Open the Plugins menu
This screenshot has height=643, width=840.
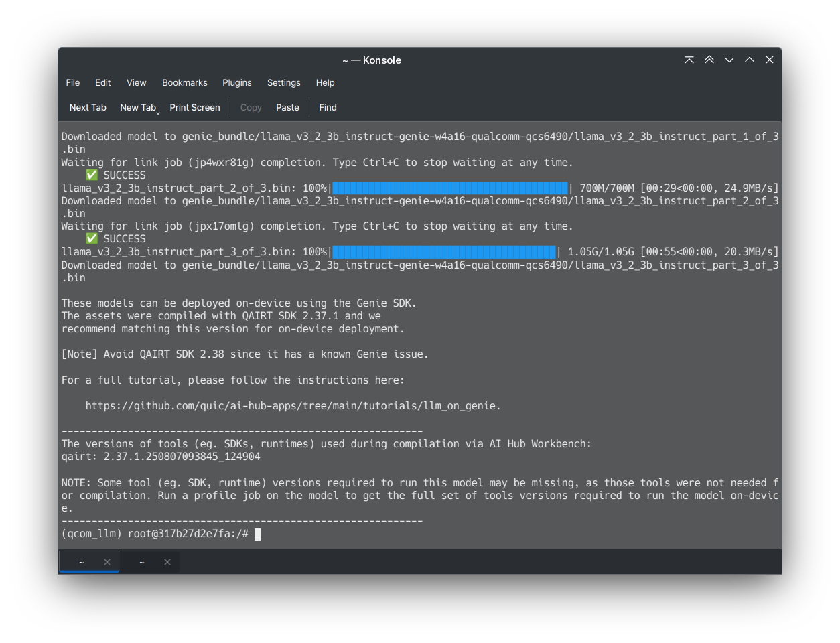[237, 82]
